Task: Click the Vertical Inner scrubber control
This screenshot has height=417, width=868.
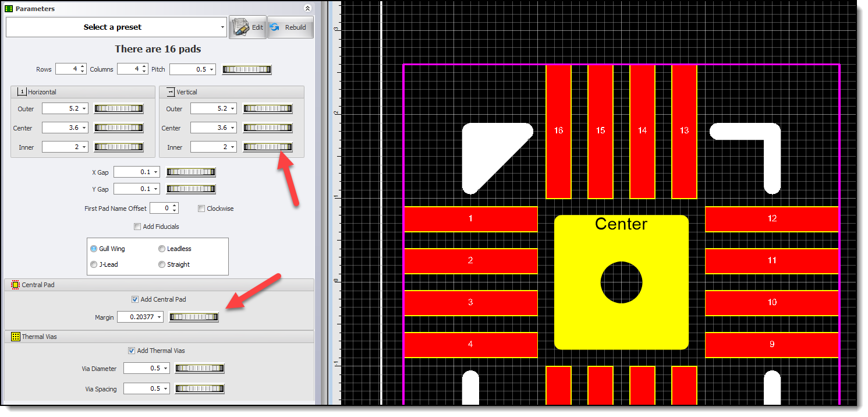Action: (x=268, y=147)
